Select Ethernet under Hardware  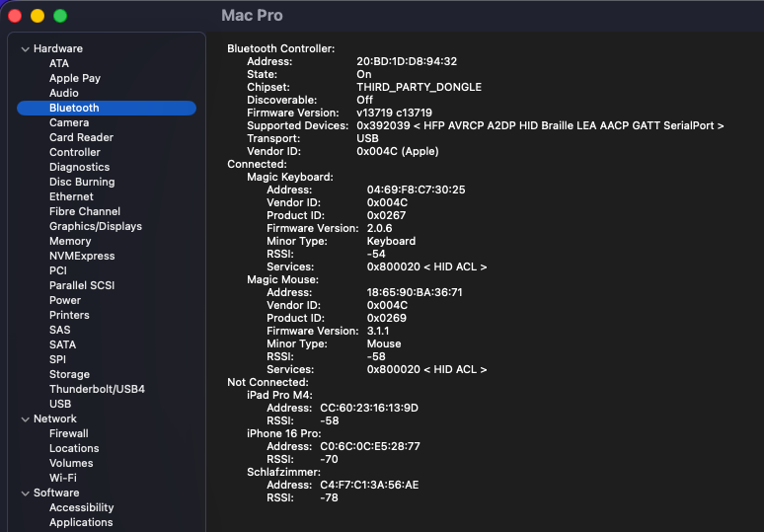pyautogui.click(x=71, y=196)
